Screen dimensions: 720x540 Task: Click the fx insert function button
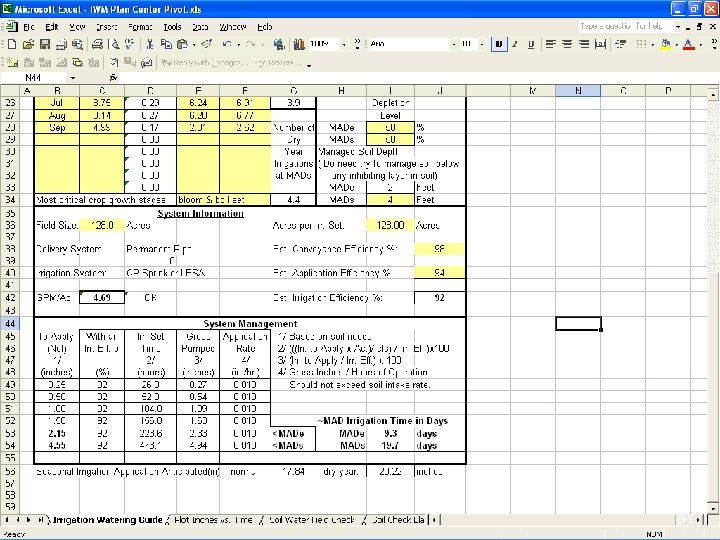coord(113,78)
